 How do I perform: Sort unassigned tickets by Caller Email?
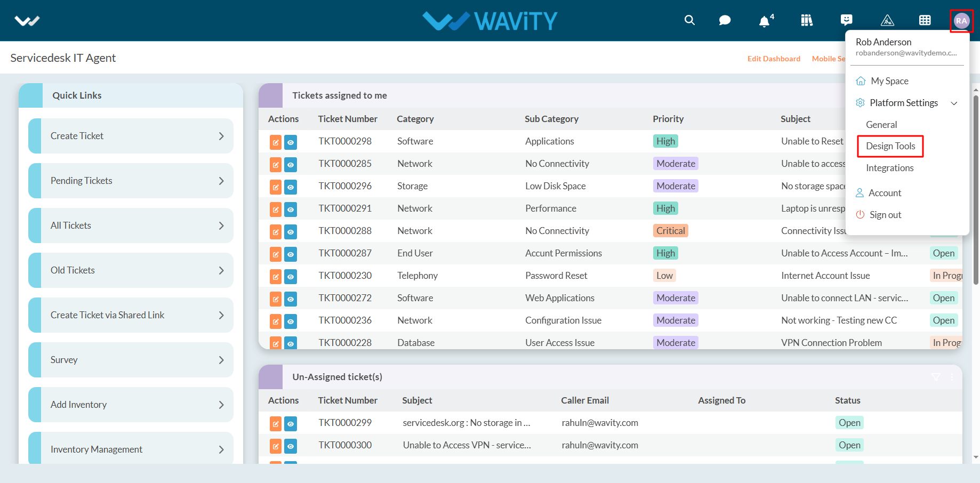(x=585, y=400)
